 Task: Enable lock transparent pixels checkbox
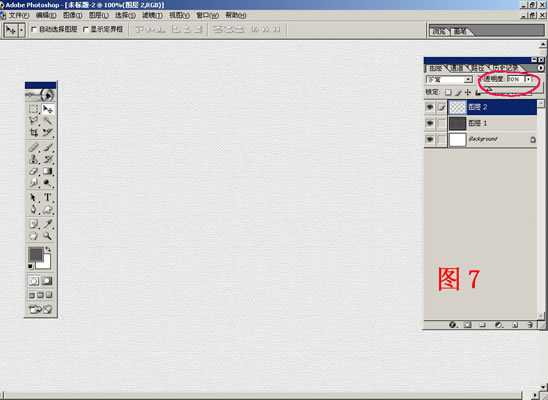point(448,92)
